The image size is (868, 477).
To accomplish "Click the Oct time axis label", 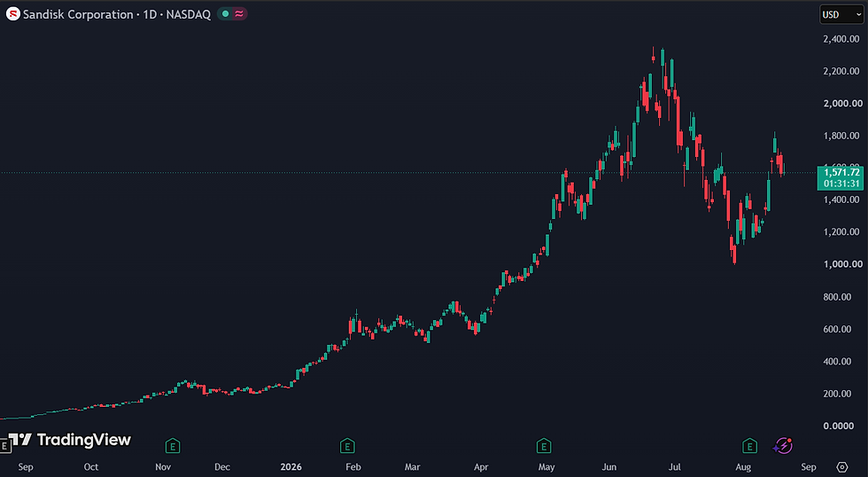I will (90, 467).
